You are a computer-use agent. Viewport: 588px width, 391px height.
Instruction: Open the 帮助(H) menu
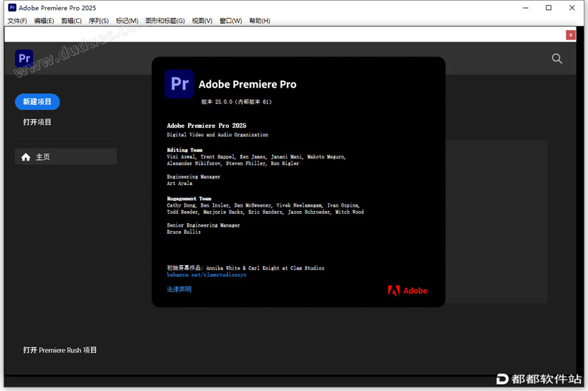pyautogui.click(x=260, y=21)
